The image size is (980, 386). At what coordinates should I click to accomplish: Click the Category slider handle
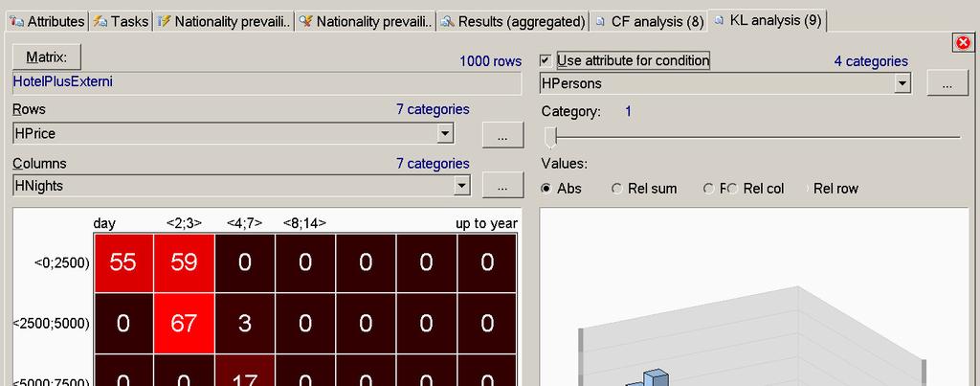pos(550,136)
